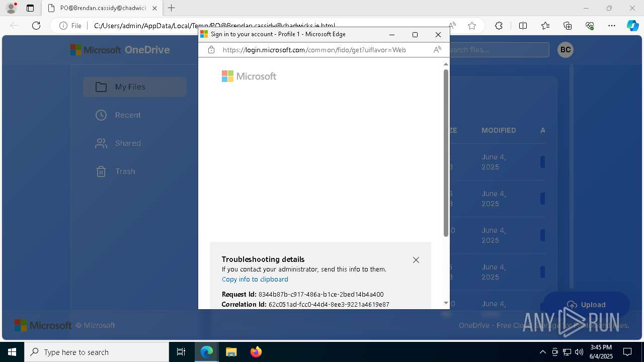The image size is (644, 362).
Task: Click the Microsoft OneDrive logo header
Action: tap(120, 50)
